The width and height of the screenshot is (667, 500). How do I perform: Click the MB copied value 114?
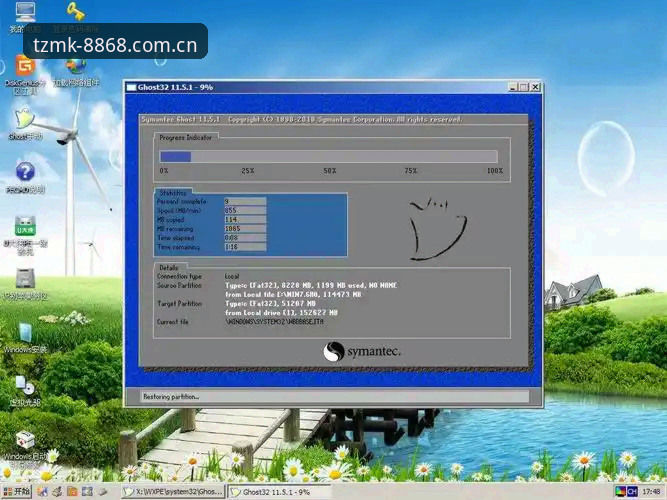(245, 220)
